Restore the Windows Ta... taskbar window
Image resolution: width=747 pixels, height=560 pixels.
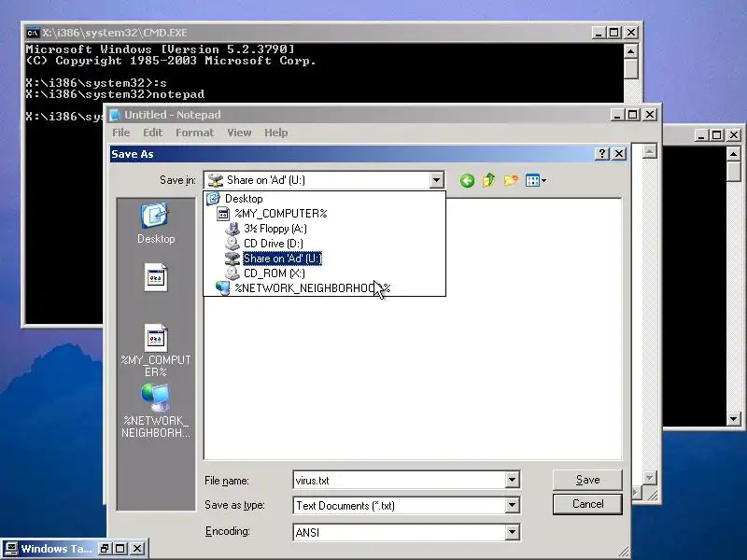pos(105,549)
